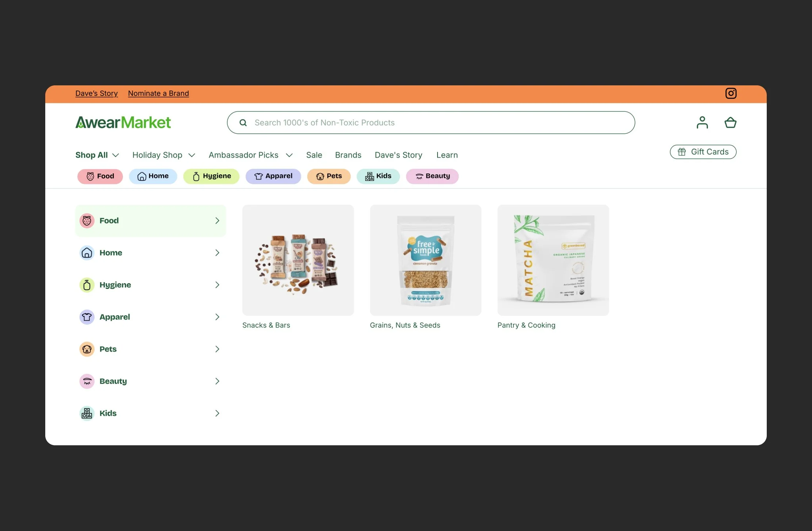Expand the Kids sidebar chevron
Screen dimensions: 812x531
(x=217, y=413)
